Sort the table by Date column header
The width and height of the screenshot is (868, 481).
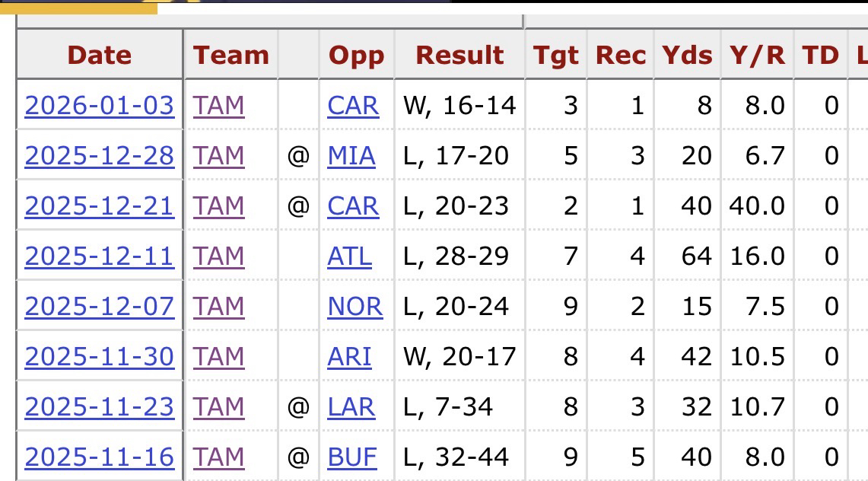tap(99, 55)
